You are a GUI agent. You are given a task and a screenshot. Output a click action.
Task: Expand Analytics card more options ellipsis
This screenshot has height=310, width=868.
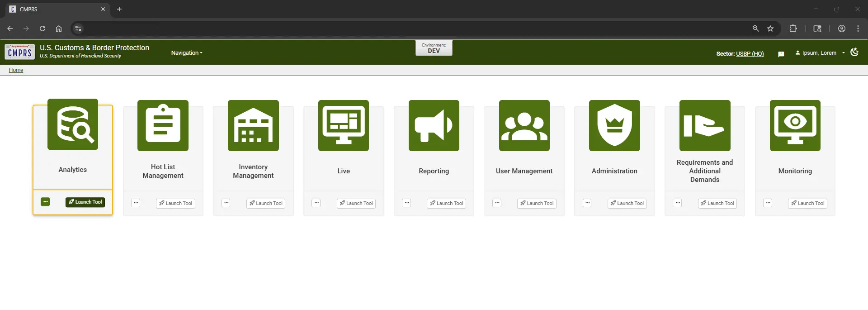pos(45,202)
